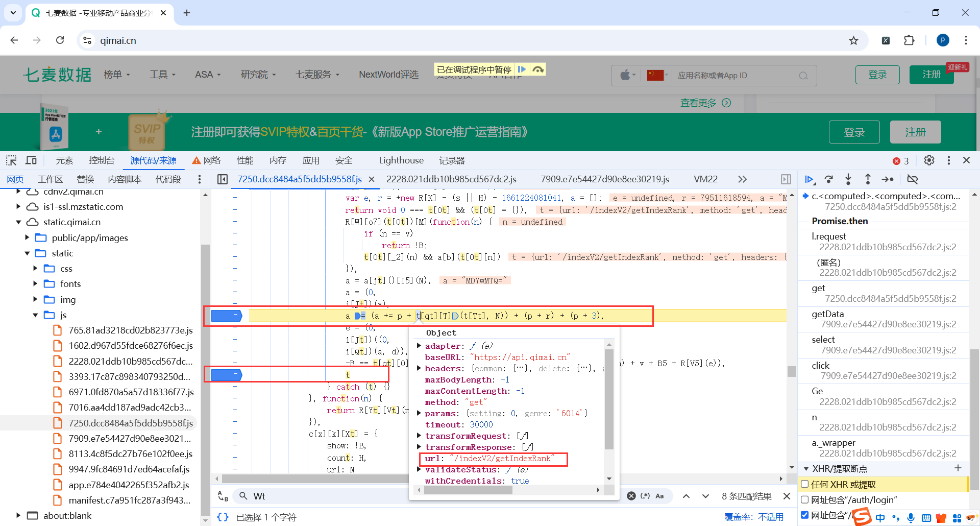Collapse the js folder in file tree
980x526 pixels.
click(35, 315)
